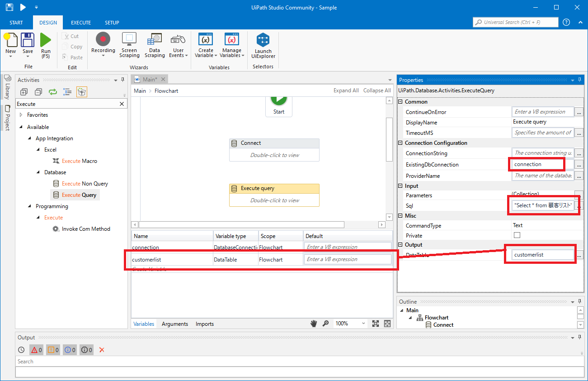Viewport: 588px width, 381px height.
Task: Open the Screen Scraping wizard
Action: point(129,40)
